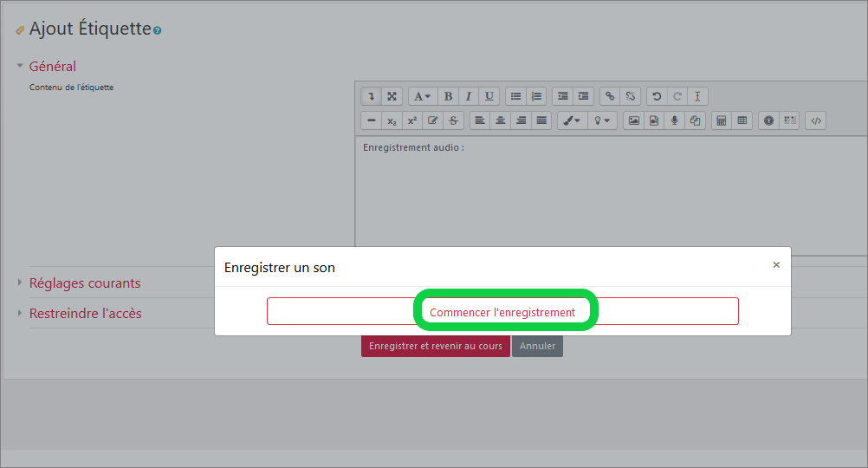Justify the text

[541, 120]
